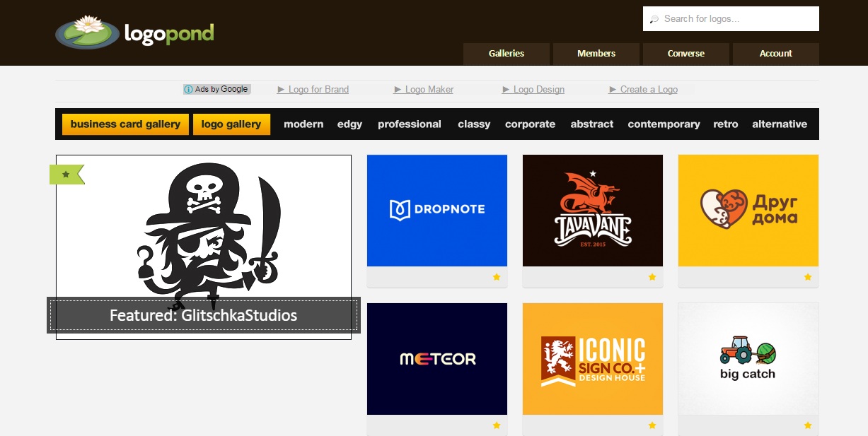Star the big catch logo card
868x436 pixels.
point(808,425)
